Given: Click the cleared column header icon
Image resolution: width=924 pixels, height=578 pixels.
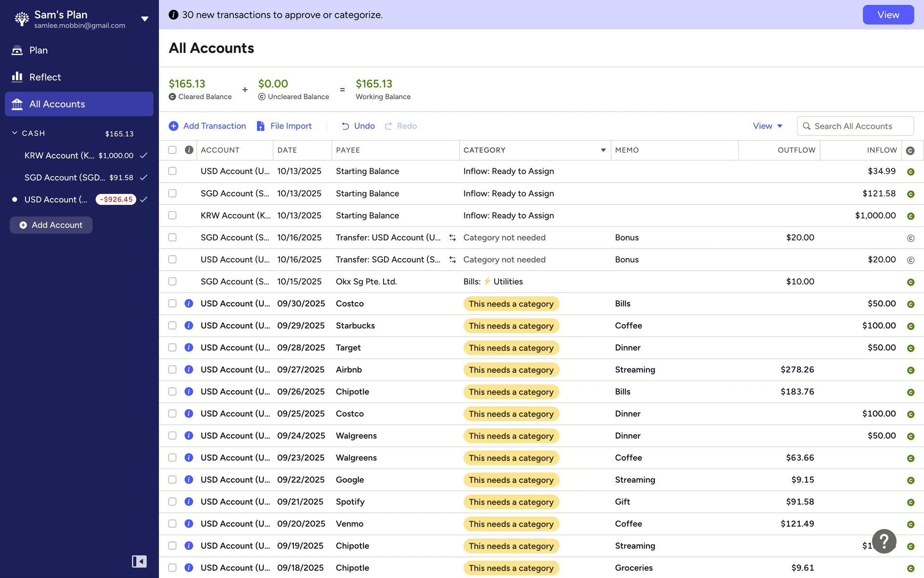Looking at the screenshot, I should point(910,150).
